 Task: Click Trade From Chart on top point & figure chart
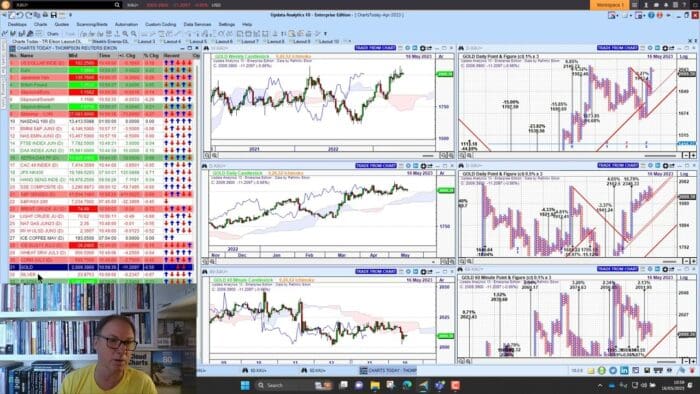pyautogui.click(x=618, y=48)
